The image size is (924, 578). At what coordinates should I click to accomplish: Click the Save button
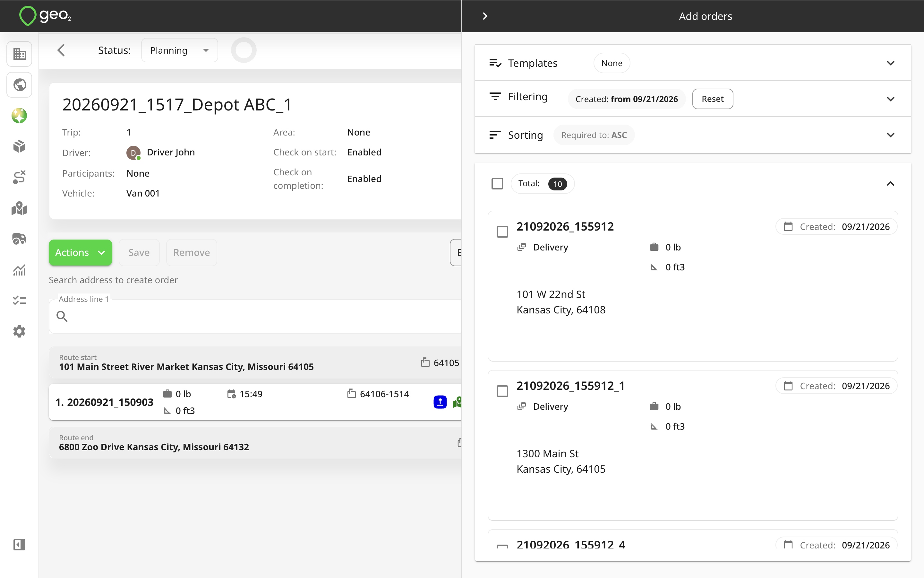click(139, 253)
